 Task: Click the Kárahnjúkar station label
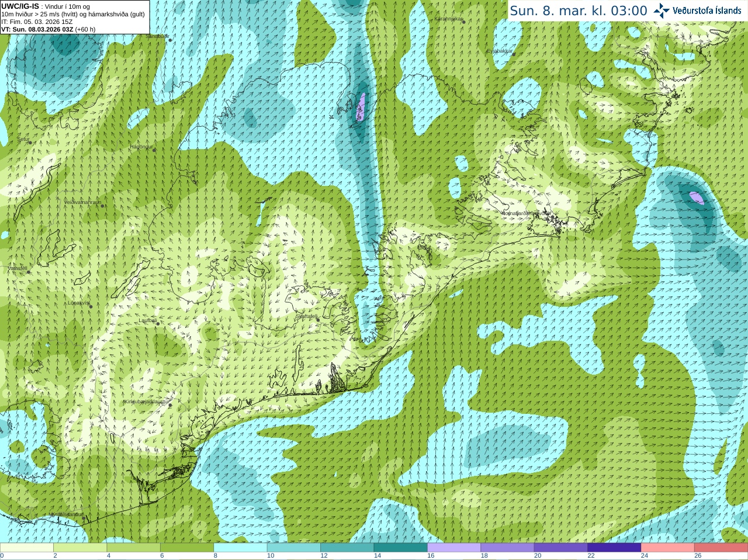(449, 19)
